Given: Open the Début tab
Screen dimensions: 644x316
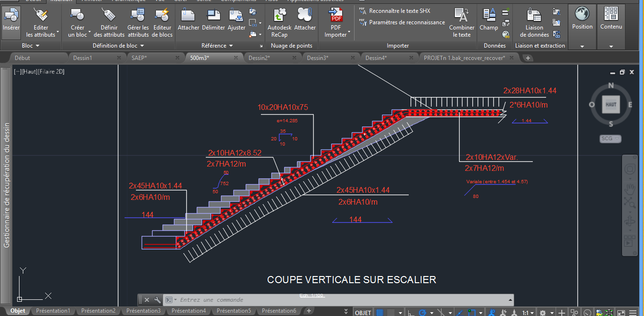Looking at the screenshot, I should pyautogui.click(x=22, y=58).
